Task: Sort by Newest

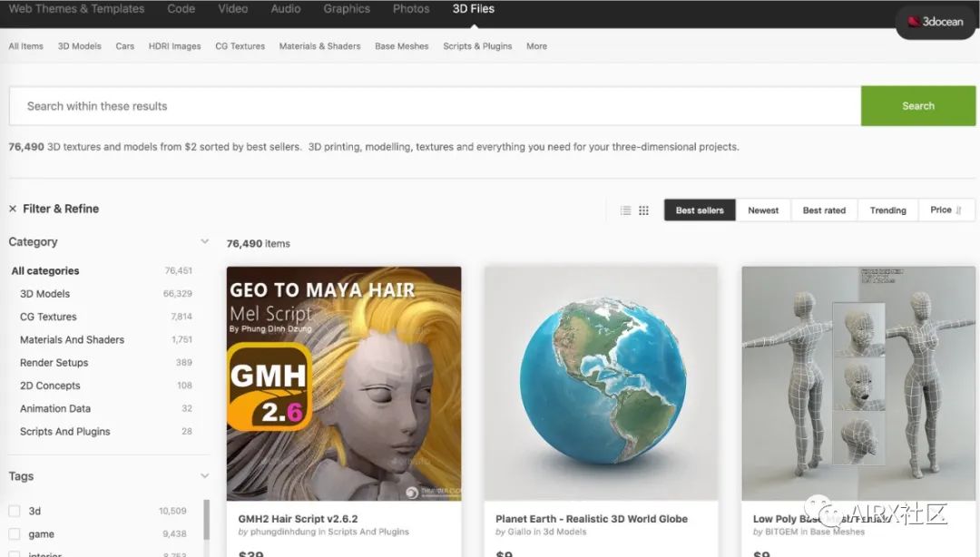Action: (x=763, y=210)
